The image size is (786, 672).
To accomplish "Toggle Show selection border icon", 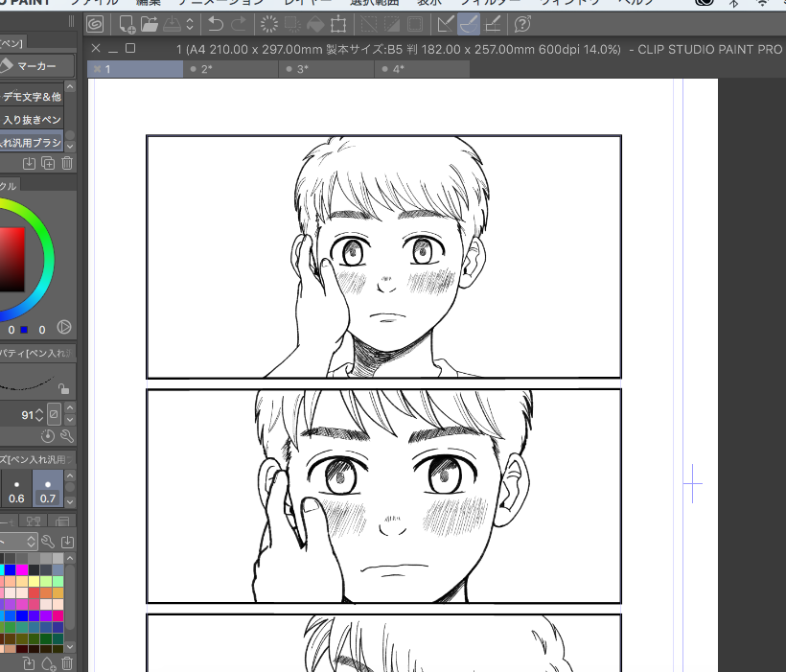I will point(415,24).
